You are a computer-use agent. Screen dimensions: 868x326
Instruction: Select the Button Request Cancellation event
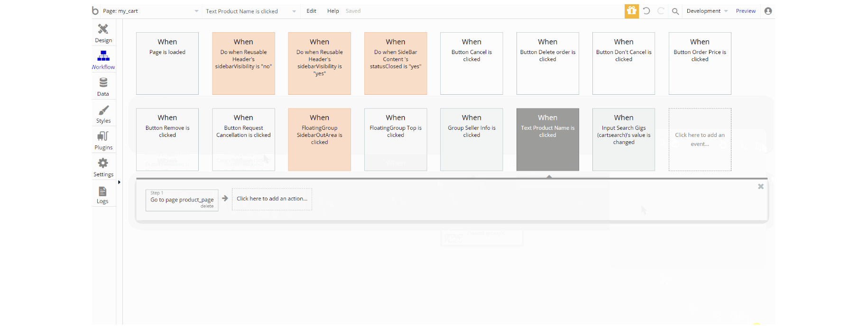pyautogui.click(x=243, y=139)
